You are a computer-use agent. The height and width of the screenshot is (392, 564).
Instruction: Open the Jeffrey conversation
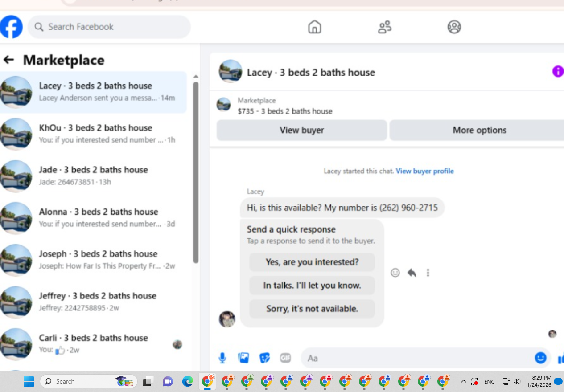pyautogui.click(x=94, y=302)
